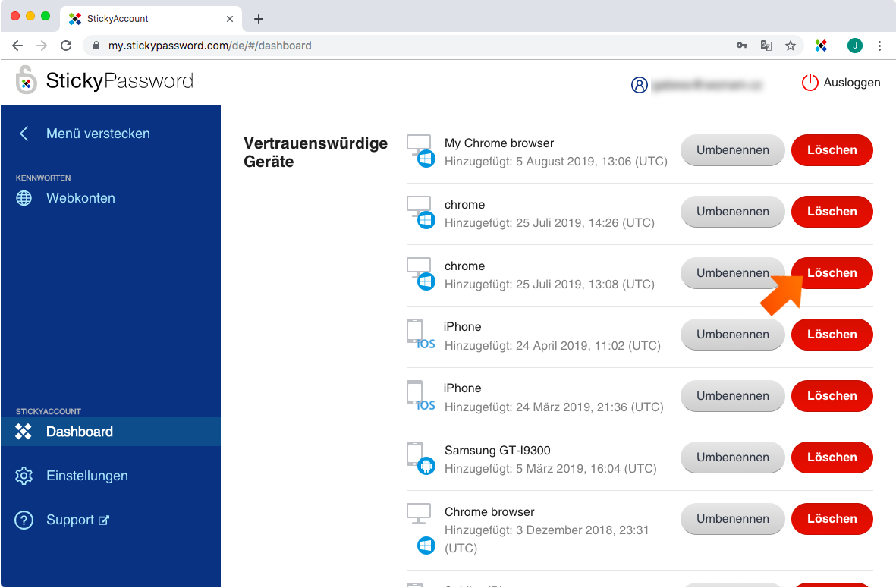896x588 pixels.
Task: Open the Chrome profile avatar J
Action: (855, 46)
